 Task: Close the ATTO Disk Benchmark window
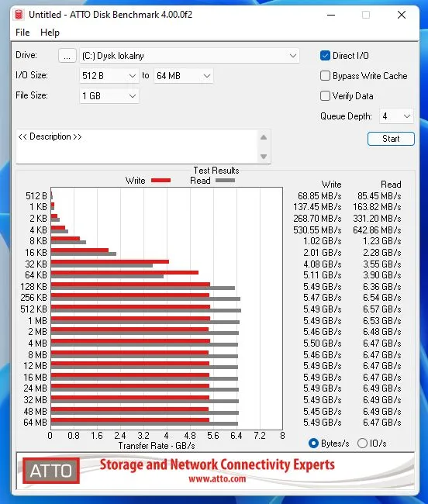point(402,15)
